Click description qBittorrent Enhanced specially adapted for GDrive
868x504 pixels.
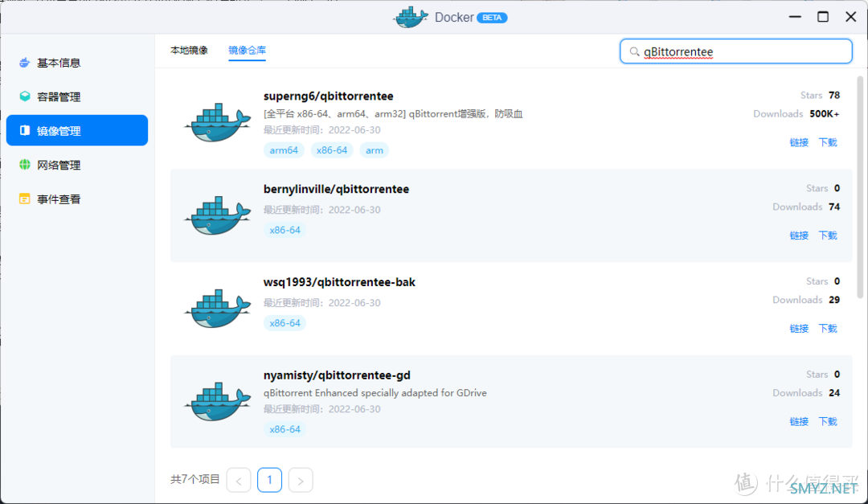coord(375,393)
